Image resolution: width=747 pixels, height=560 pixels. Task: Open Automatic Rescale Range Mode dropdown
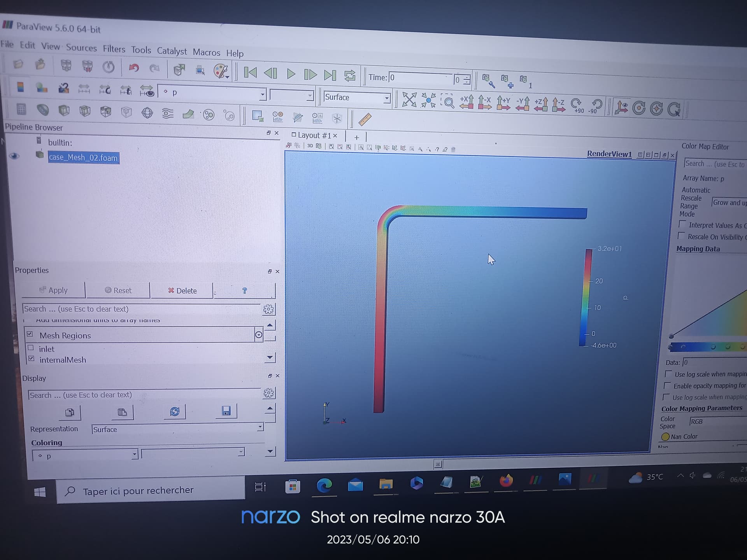coord(729,202)
